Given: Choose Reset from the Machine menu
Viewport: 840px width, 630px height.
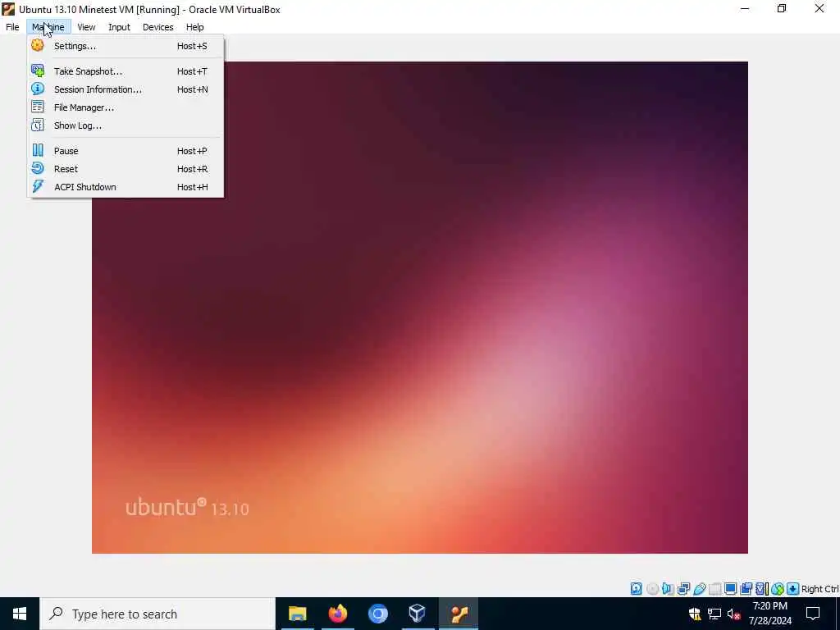Looking at the screenshot, I should [x=126, y=169].
